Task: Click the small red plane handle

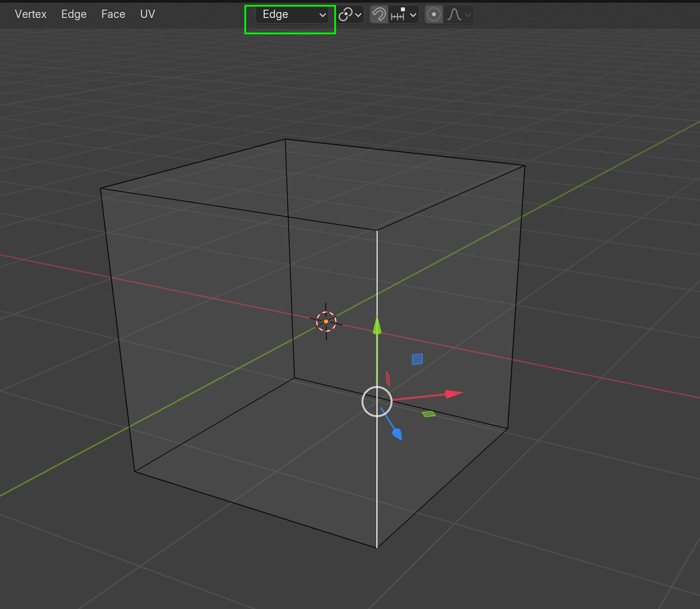Action: coord(388,379)
